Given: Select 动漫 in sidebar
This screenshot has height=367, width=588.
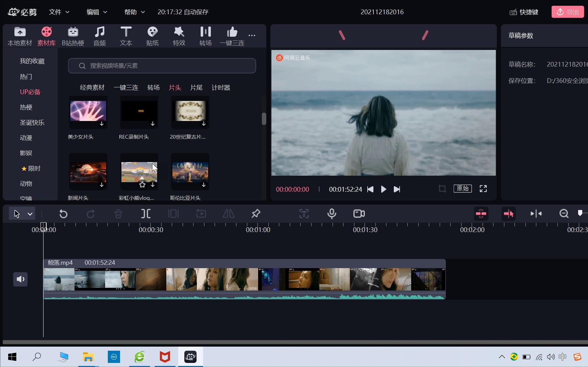Looking at the screenshot, I should click(x=26, y=138).
